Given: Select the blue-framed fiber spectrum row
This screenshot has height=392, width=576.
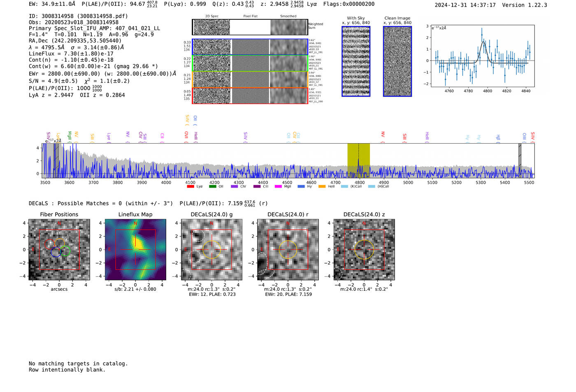Looking at the screenshot, I should [250, 47].
